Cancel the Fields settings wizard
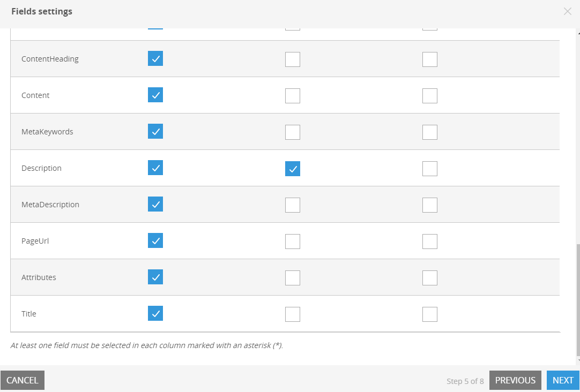The width and height of the screenshot is (580, 392). 23,380
